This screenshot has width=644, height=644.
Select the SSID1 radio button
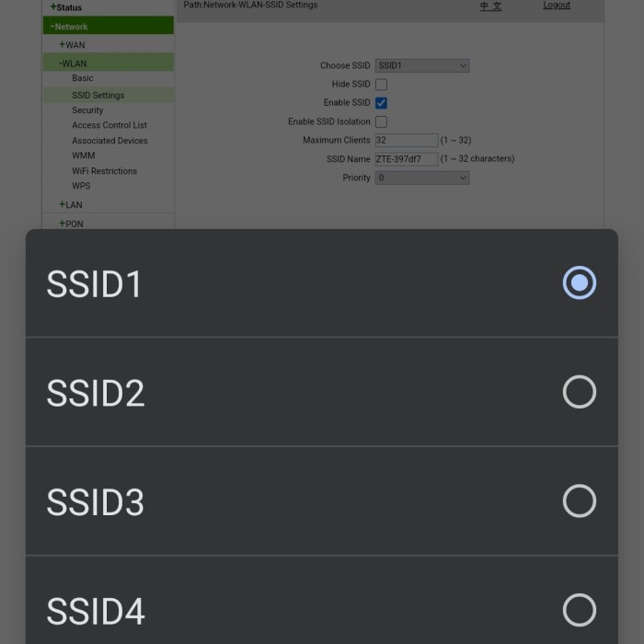point(579,283)
